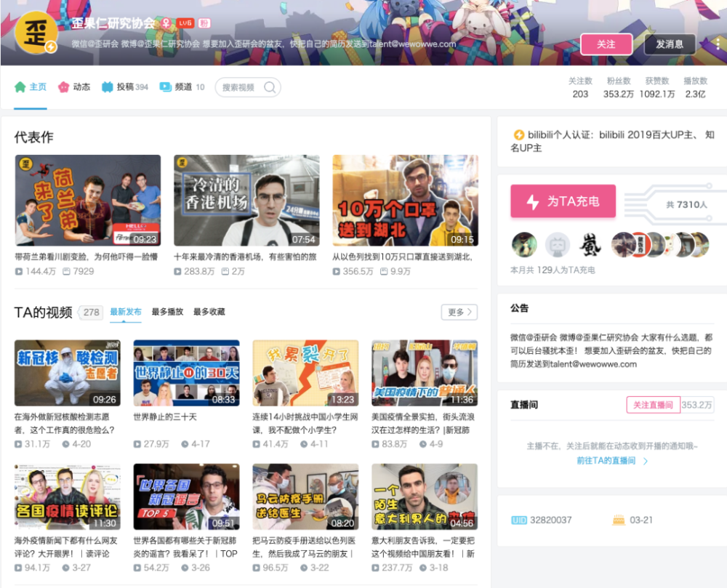Open thumbnail 新冠核酸检测志愿者
The image size is (727, 588).
pyautogui.click(x=67, y=373)
